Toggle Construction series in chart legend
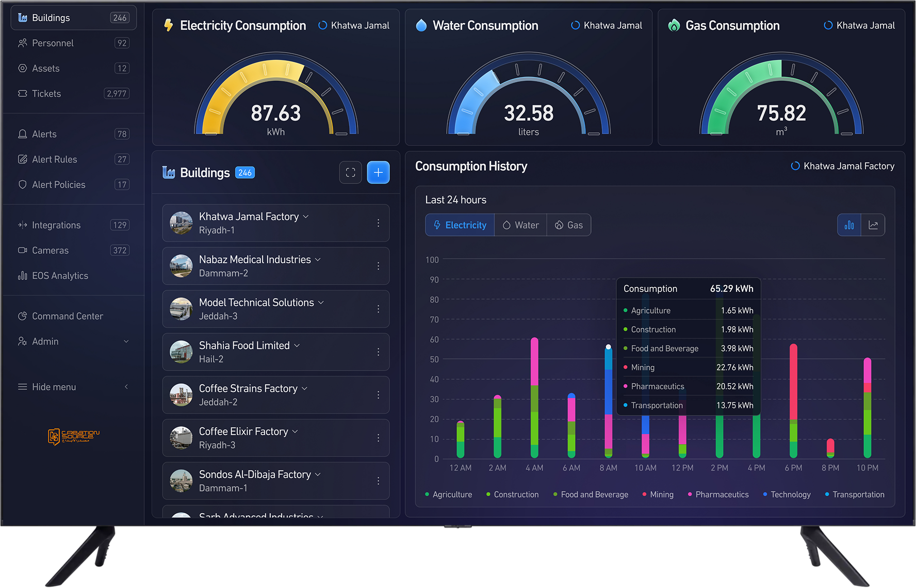Image resolution: width=916 pixels, height=588 pixels. 512,495
